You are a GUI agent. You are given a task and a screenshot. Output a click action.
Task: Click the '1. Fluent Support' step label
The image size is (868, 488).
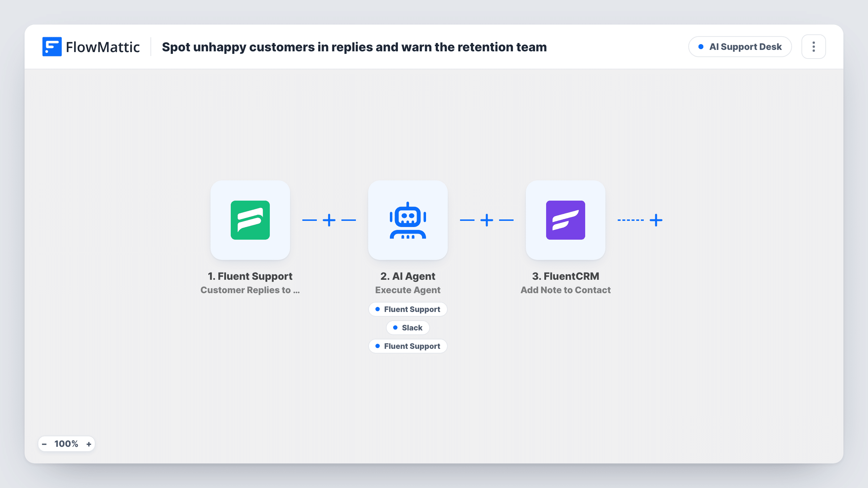[250, 276]
